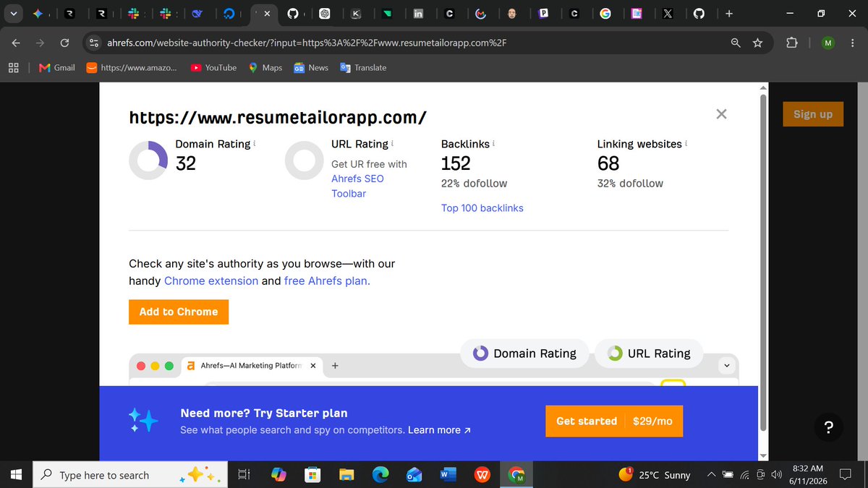Click the 8:32 AM clock in tray
The width and height of the screenshot is (868, 488).
point(807,468)
